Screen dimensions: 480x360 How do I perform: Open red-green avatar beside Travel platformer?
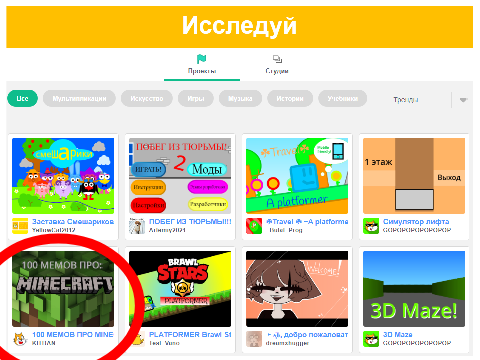254,226
